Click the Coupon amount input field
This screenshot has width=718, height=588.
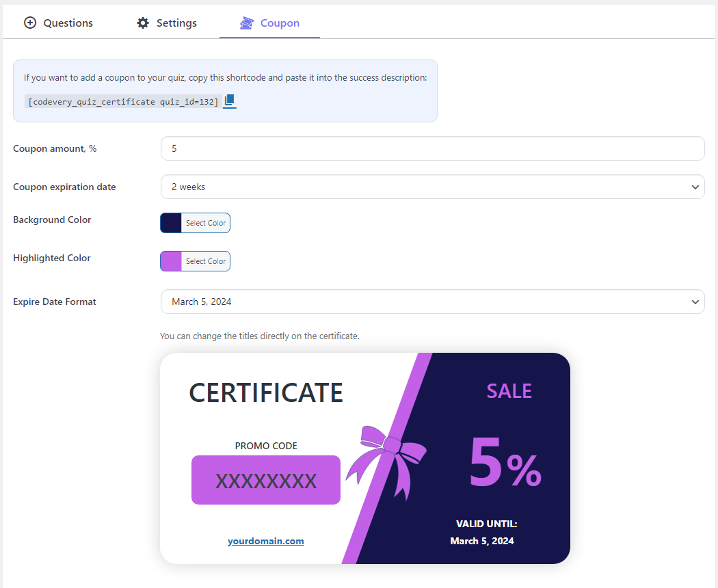click(432, 148)
